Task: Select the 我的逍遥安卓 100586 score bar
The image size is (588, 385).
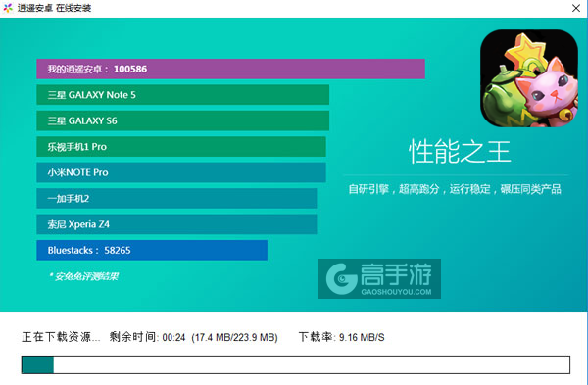Action: point(230,69)
